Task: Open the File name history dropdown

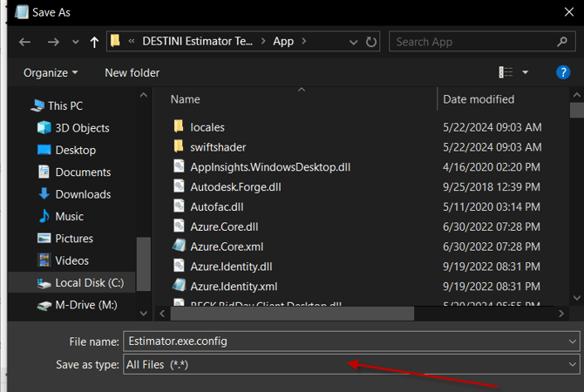Action: [572, 341]
